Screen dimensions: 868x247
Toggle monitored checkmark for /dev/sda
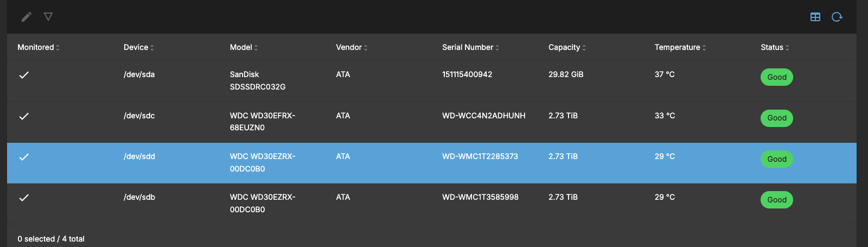pos(24,75)
